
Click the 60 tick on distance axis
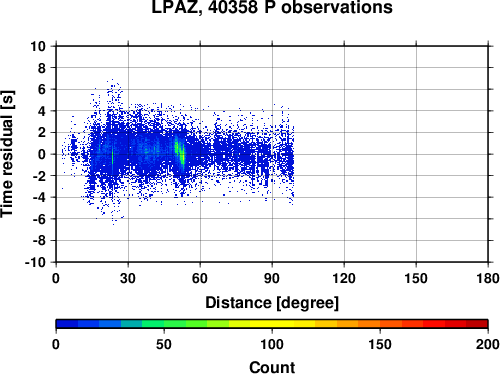pyautogui.click(x=200, y=278)
